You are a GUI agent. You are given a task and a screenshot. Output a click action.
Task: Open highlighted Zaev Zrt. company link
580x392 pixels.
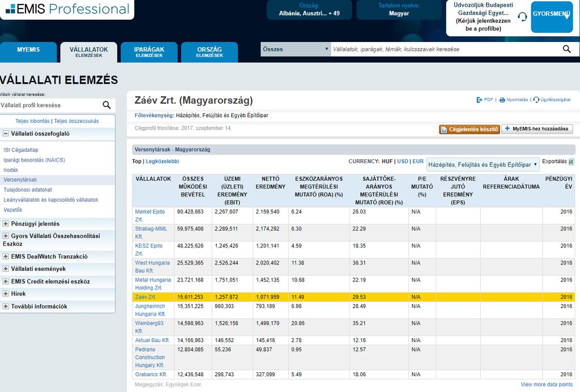(146, 297)
